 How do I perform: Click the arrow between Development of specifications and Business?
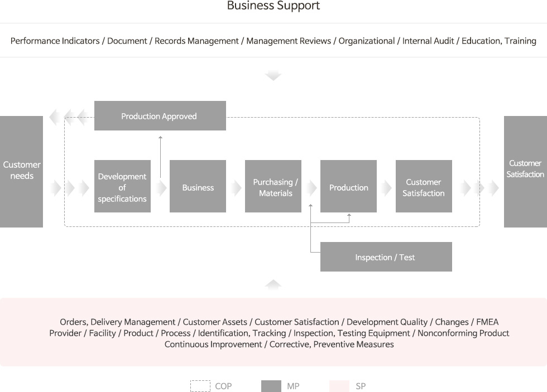tap(161, 188)
